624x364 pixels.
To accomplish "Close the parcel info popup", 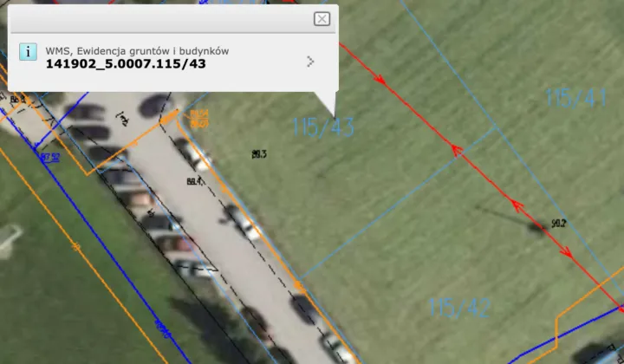I will [322, 19].
